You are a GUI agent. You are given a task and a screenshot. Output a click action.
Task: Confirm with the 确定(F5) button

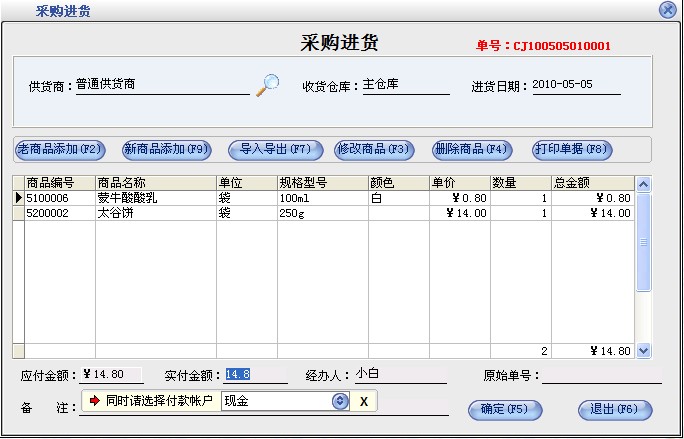505,409
